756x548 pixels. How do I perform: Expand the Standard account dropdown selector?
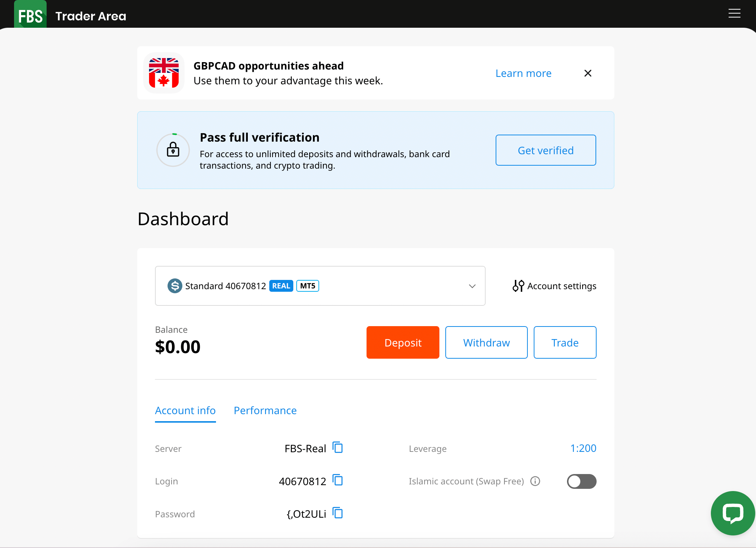pyautogui.click(x=473, y=286)
